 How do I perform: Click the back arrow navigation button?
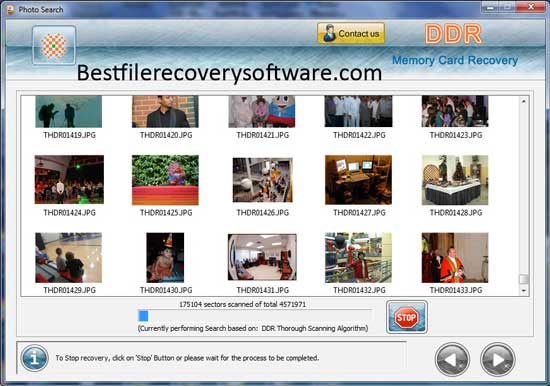pyautogui.click(x=452, y=360)
